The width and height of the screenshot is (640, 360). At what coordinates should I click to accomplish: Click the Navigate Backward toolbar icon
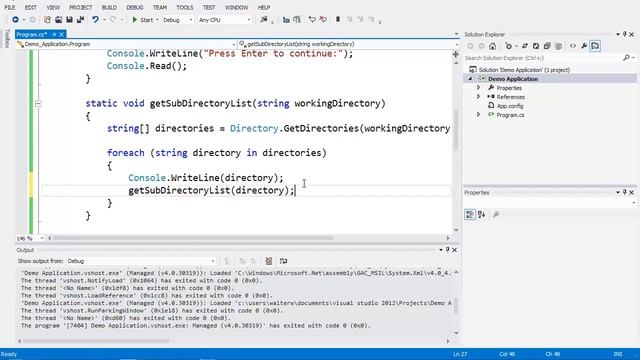16,20
